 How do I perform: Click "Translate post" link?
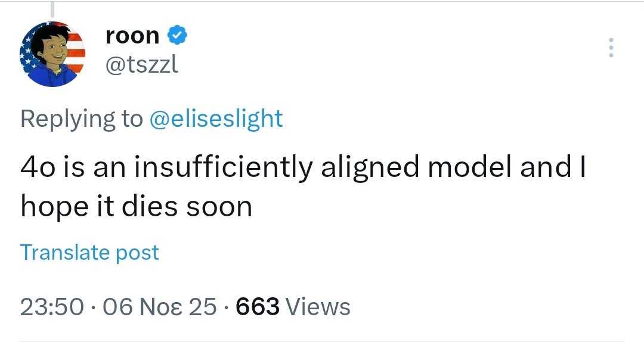tap(89, 253)
